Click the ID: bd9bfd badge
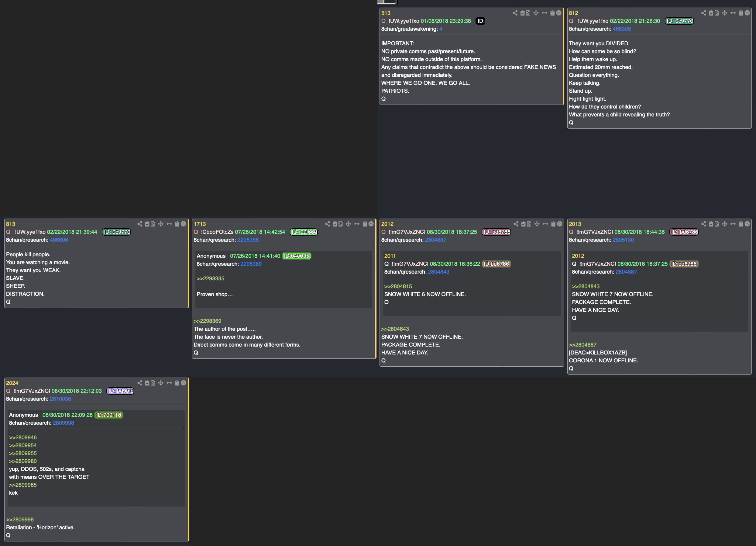Viewport: 756px width, 546px height. coord(120,391)
